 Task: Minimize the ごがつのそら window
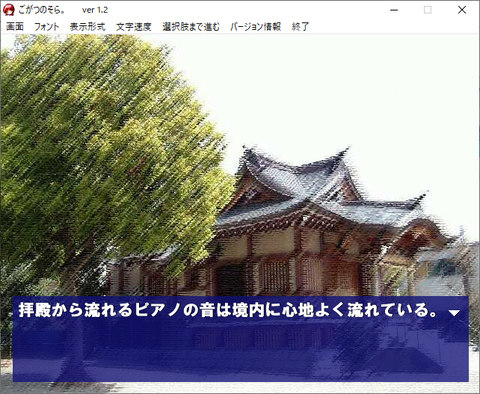[394, 10]
